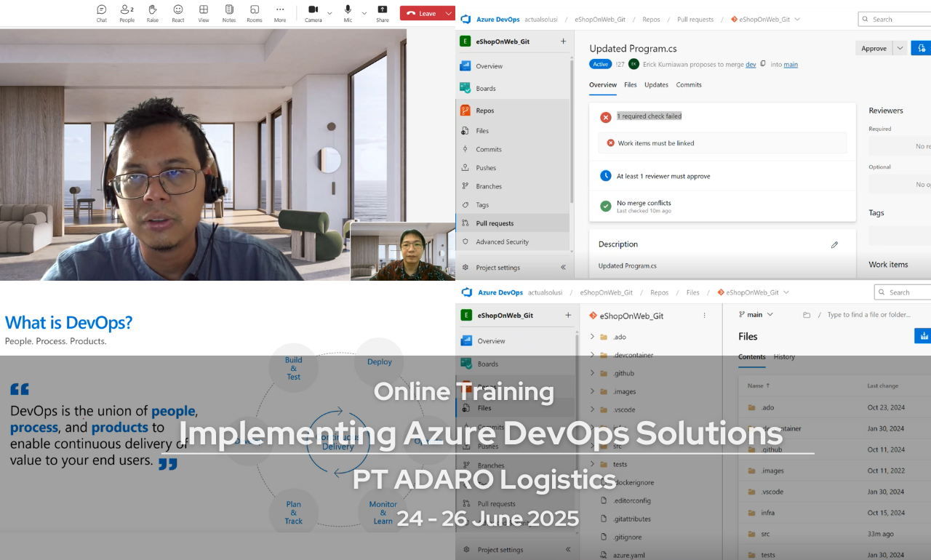Open Advanced Security in the Repos sidebar
The image size is (931, 560).
[502, 242]
